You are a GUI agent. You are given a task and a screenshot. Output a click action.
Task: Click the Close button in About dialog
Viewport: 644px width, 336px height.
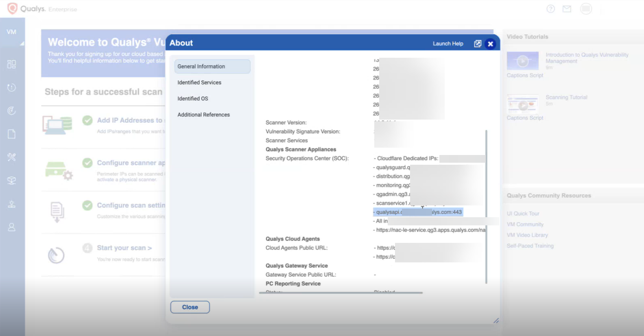[x=190, y=307]
